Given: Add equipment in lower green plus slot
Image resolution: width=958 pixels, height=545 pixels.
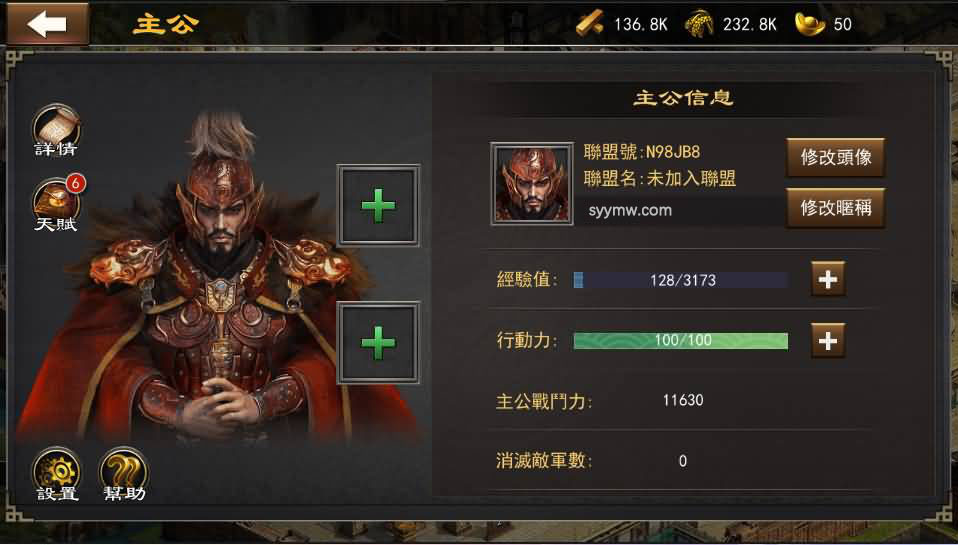Looking at the screenshot, I should [x=378, y=343].
